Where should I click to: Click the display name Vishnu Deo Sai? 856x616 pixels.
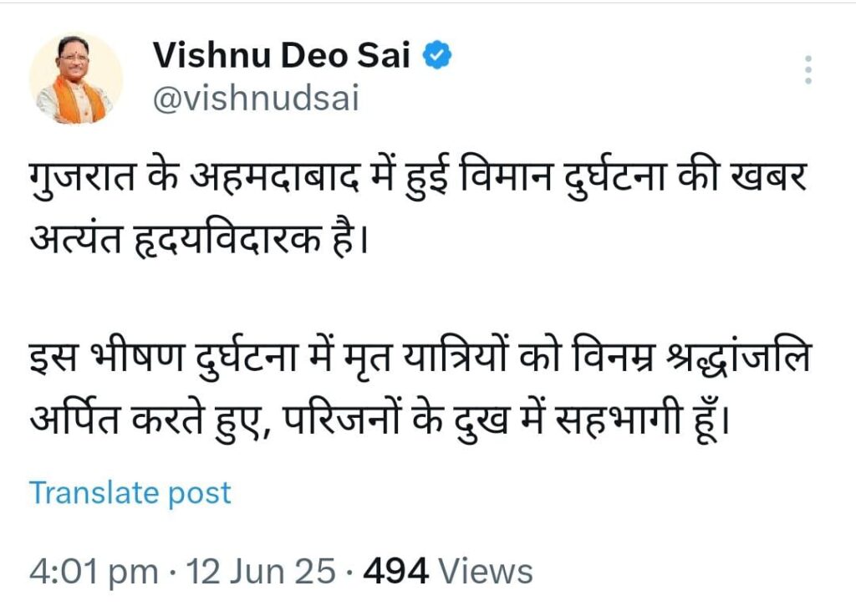click(x=283, y=58)
